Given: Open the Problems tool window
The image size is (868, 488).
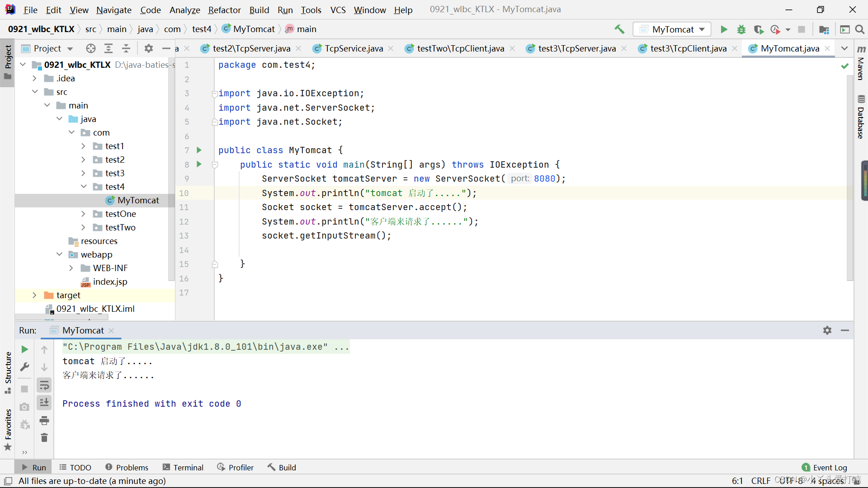Looking at the screenshot, I should point(127,467).
